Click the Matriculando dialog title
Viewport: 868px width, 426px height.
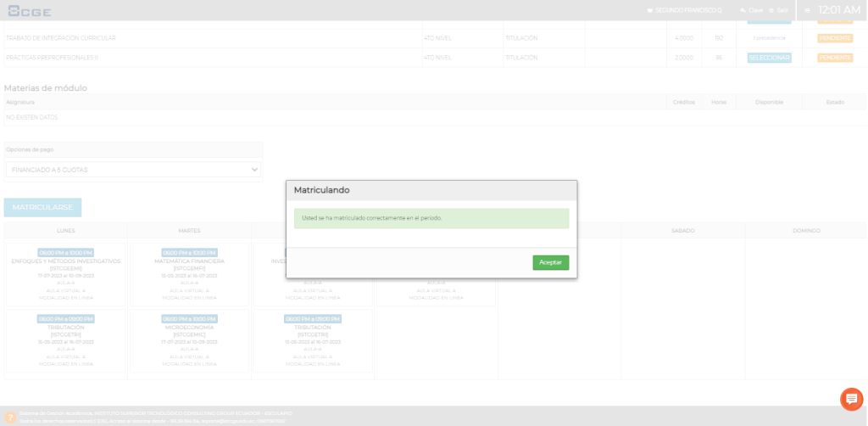click(321, 190)
